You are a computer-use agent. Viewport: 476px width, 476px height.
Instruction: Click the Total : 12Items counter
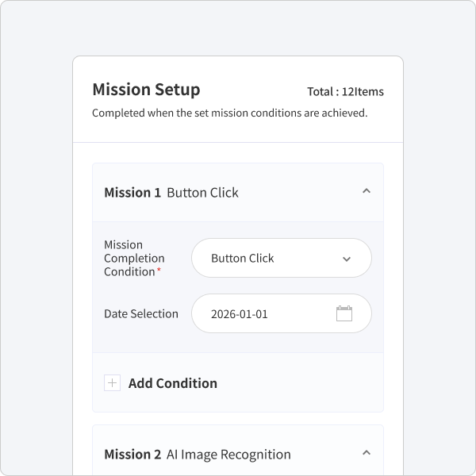[345, 91]
